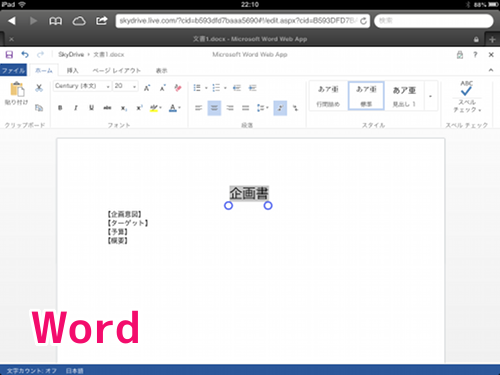Expand the styles gallery arrow

(x=430, y=96)
